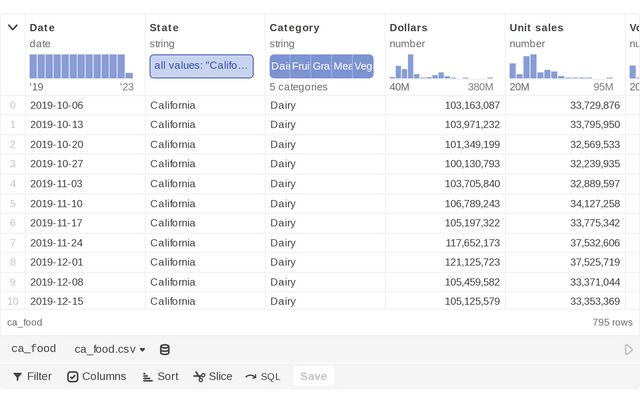Switch to SQL mode
640x400 pixels.
coord(263,376)
